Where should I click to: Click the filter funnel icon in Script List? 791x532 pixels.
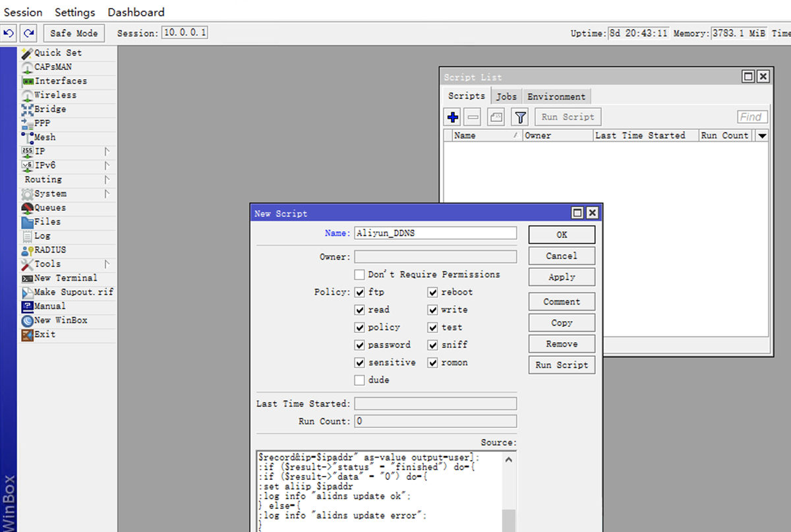[521, 117]
